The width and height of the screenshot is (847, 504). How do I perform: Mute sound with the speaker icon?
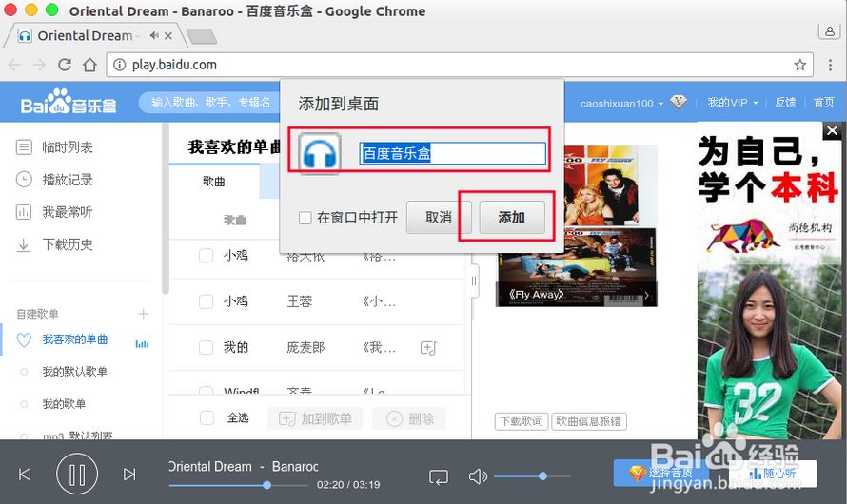coord(478,476)
